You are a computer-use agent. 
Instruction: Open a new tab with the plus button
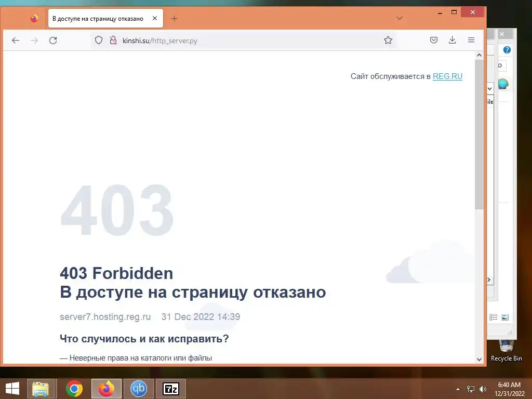(x=174, y=19)
